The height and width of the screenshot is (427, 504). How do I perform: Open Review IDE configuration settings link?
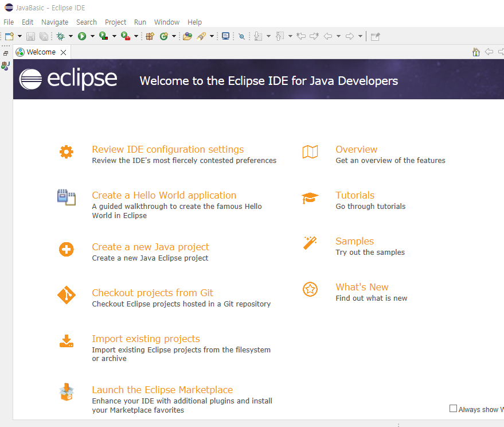tap(168, 149)
